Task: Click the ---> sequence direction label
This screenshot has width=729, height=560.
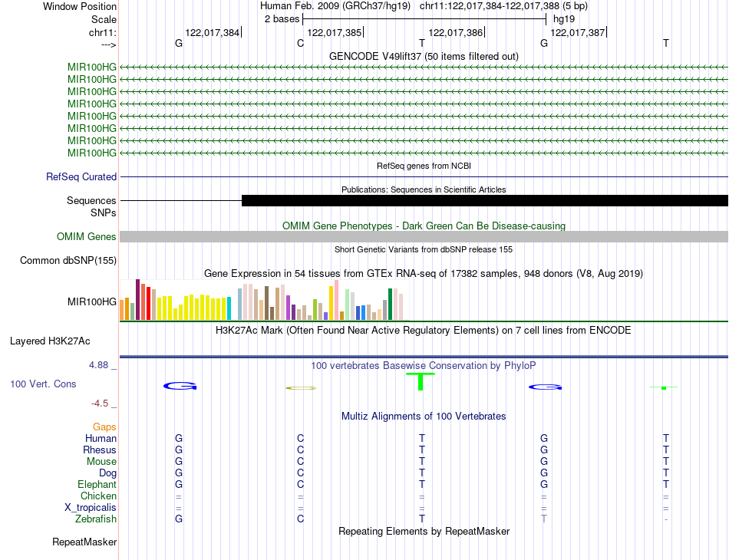Action: [108, 44]
